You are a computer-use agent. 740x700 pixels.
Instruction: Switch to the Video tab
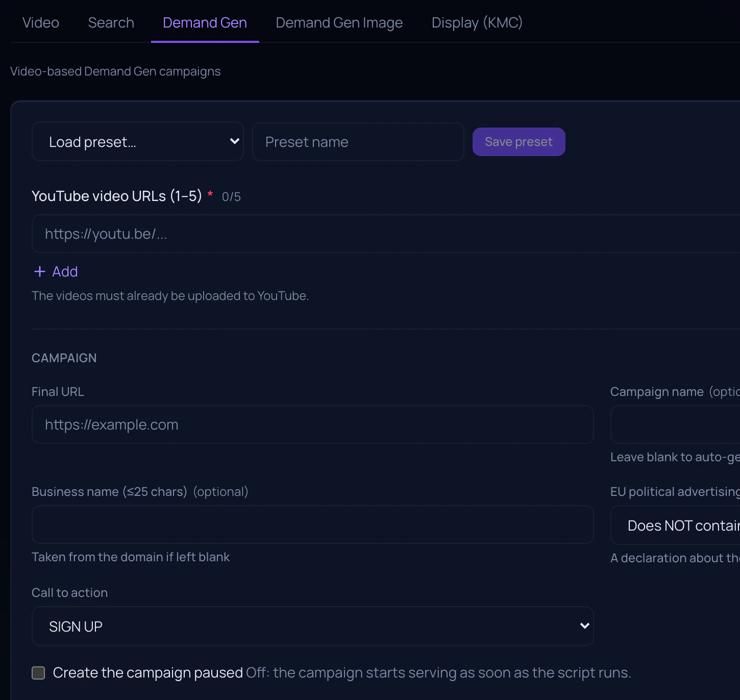(x=41, y=22)
